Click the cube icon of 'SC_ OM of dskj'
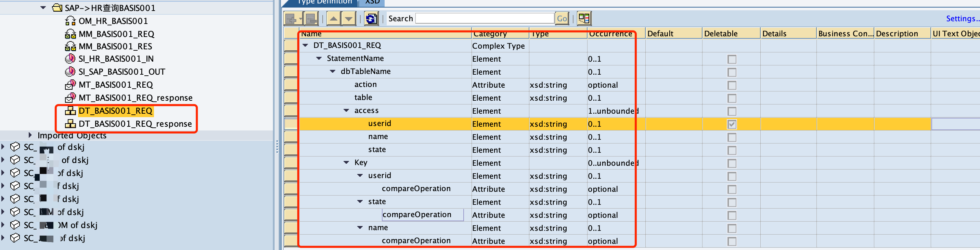The image size is (980, 250). point(15,225)
